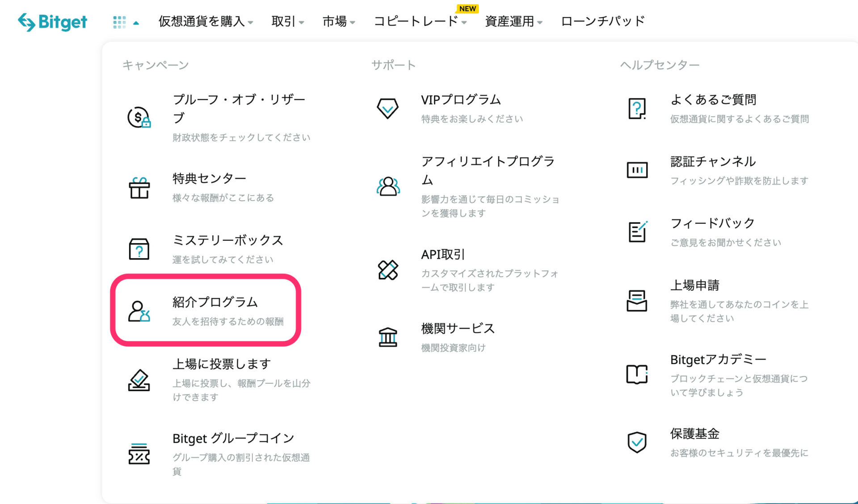Expand the 市場 dropdown arrow
Viewport: 858px width, 504px height.
click(353, 23)
